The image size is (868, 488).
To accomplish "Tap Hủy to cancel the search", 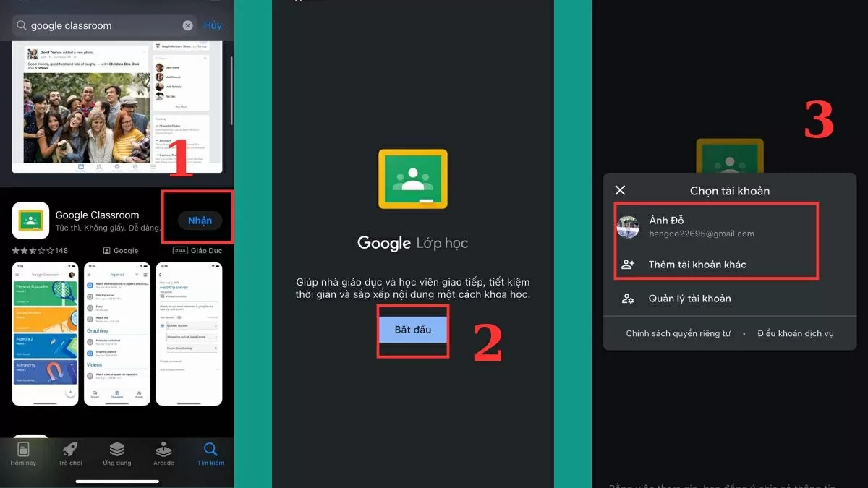I will 212,25.
